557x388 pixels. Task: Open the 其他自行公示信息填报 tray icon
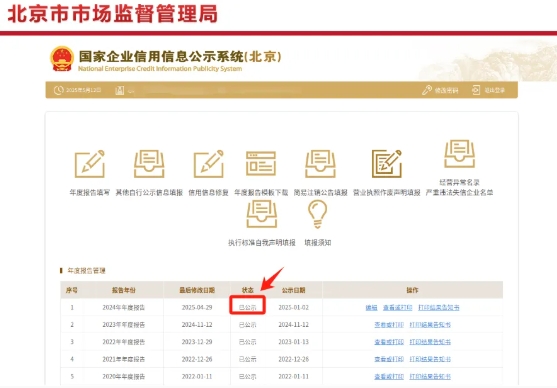point(149,164)
